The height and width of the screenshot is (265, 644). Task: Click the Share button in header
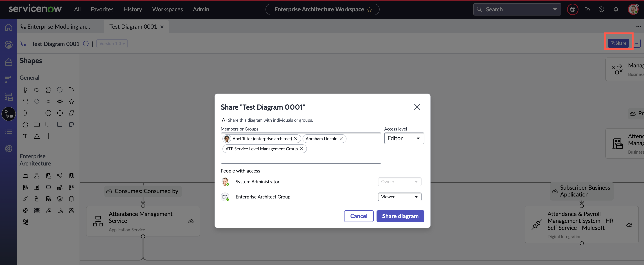618,43
